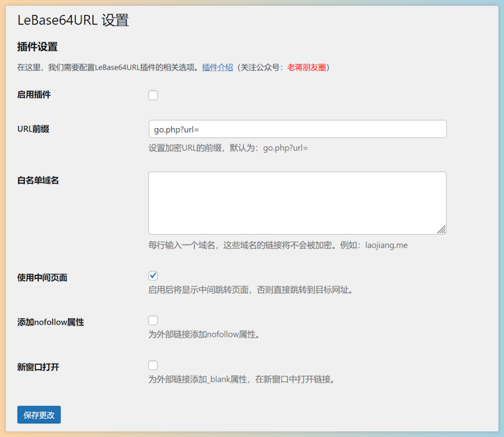This screenshot has height=437, width=504.
Task: Click the 启用后将显示中间跳转页面 description
Action: (x=251, y=290)
